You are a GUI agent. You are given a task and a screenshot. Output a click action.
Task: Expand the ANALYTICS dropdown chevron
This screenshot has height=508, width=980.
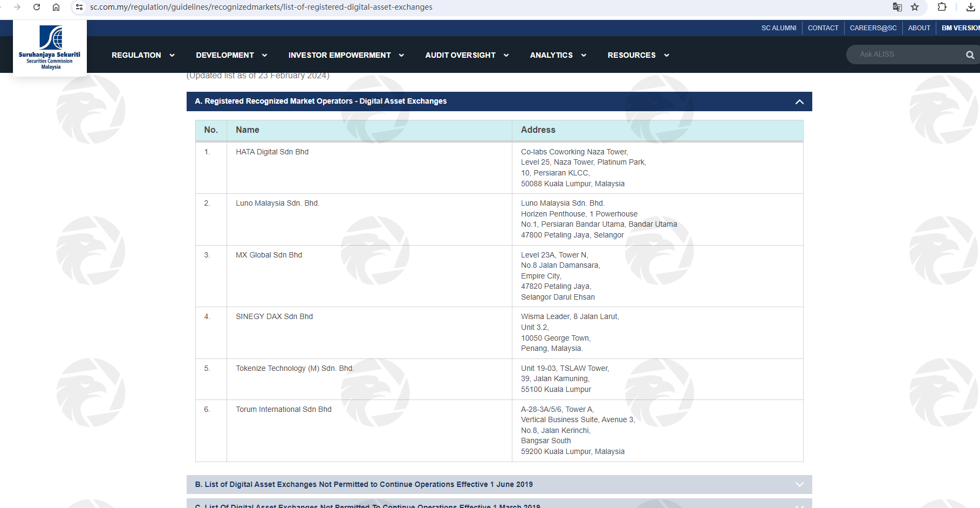click(x=584, y=55)
